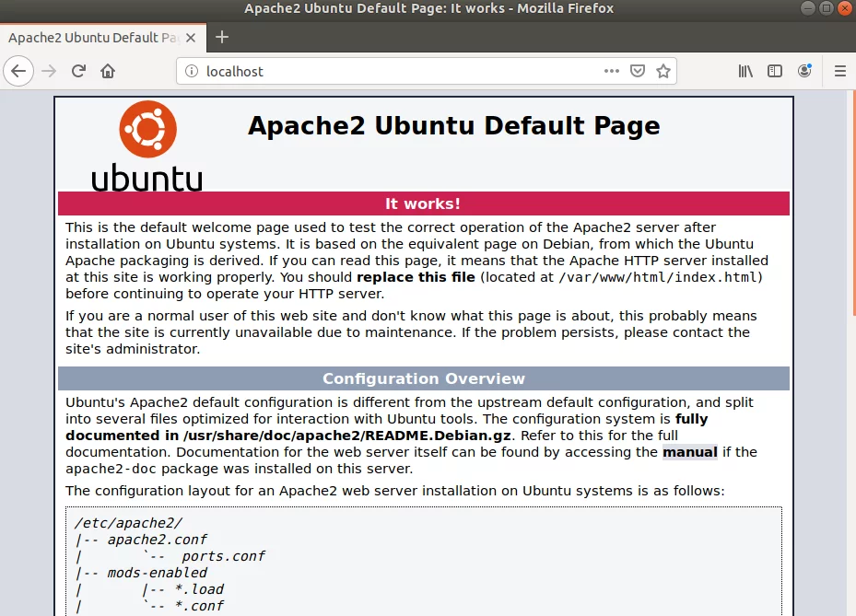Click the forward navigation arrow
Screen dimensions: 856x616
(x=49, y=71)
